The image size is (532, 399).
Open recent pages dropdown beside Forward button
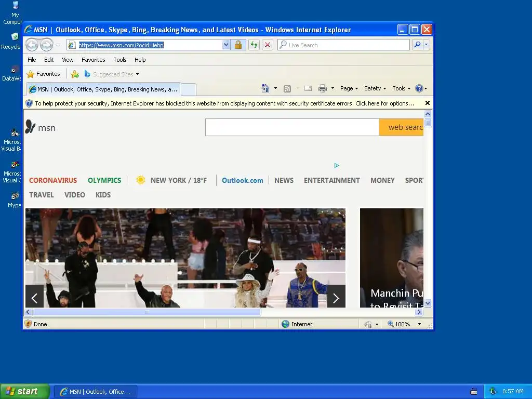click(58, 45)
